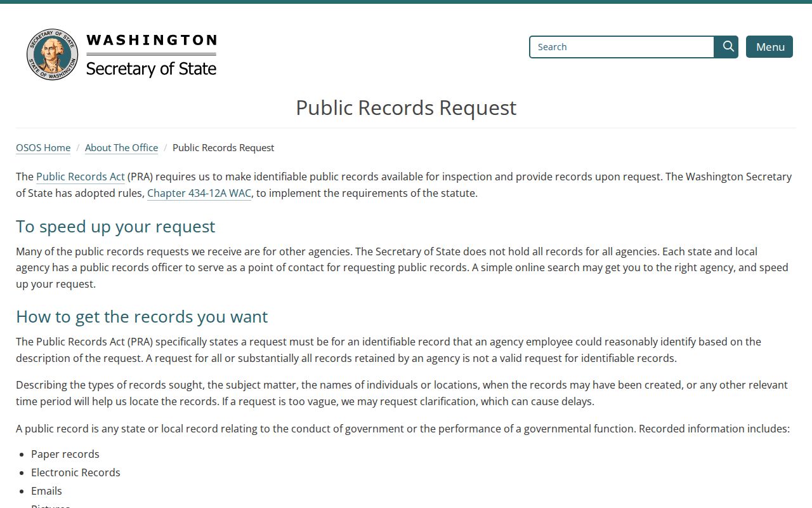Click the 'Paper records' list item
The image size is (812, 508).
click(x=65, y=454)
